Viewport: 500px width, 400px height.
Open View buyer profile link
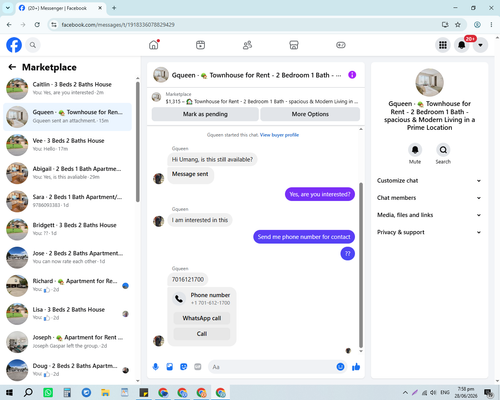click(x=279, y=135)
